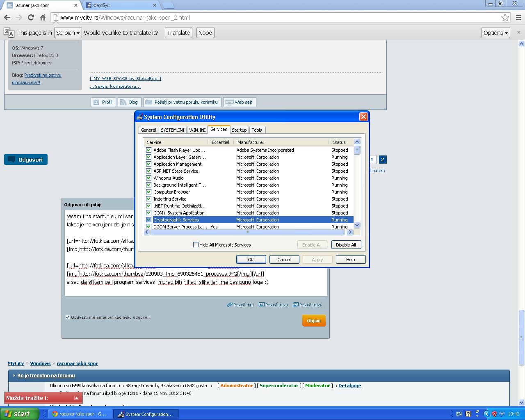Open the Chrome home page
525x420 pixels.
click(43, 18)
